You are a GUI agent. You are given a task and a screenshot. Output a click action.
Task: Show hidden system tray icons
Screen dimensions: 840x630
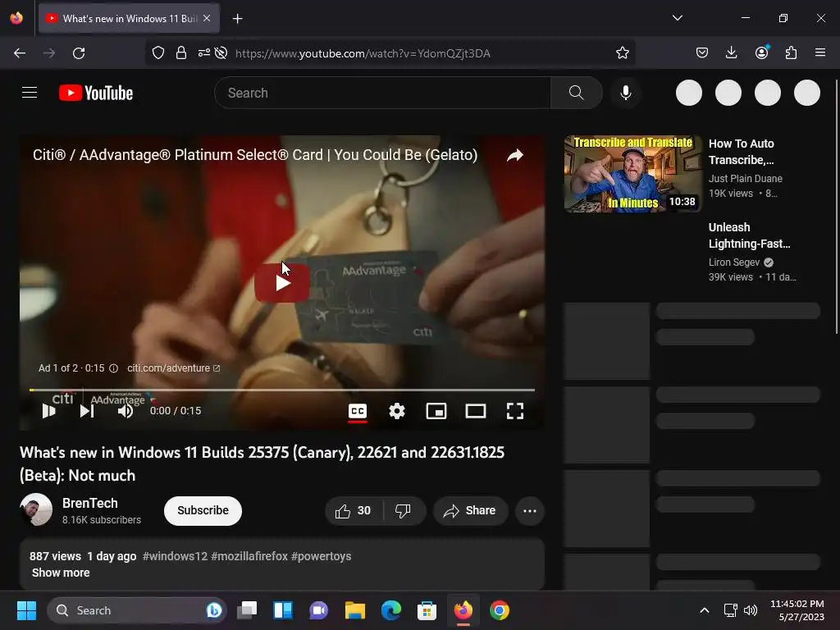705,610
